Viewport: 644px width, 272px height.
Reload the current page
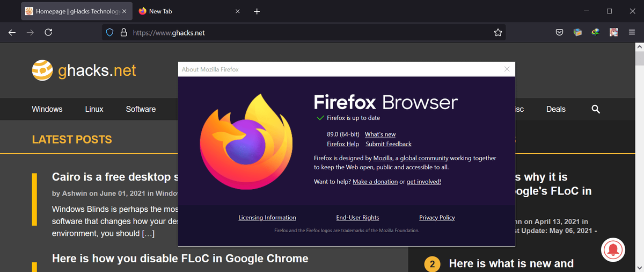[x=48, y=33]
